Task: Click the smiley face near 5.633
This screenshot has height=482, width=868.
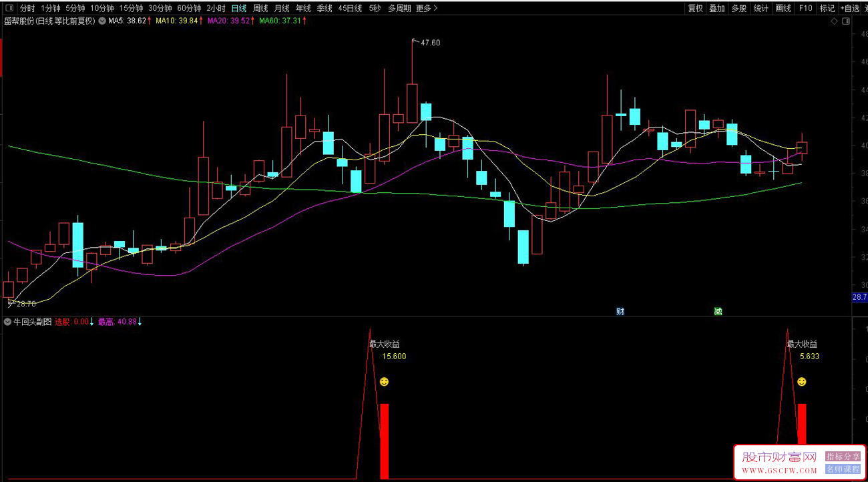Action: (802, 382)
